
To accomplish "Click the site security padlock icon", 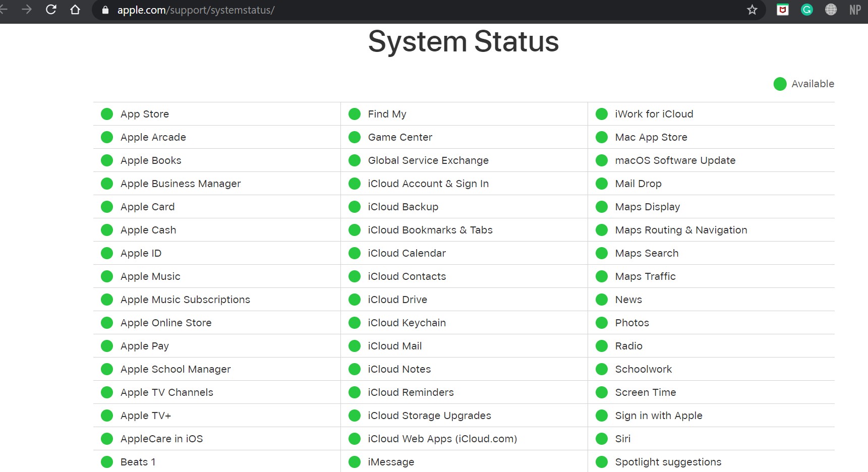I will (x=105, y=10).
